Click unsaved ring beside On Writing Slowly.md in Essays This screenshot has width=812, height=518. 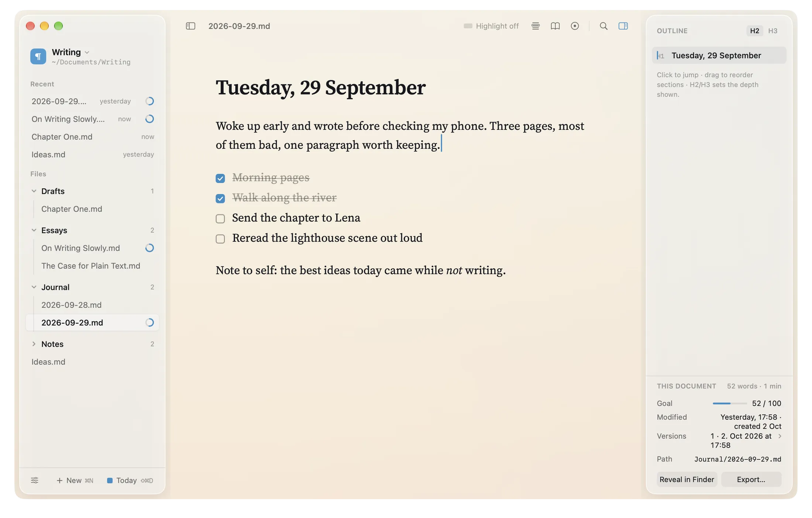point(149,248)
